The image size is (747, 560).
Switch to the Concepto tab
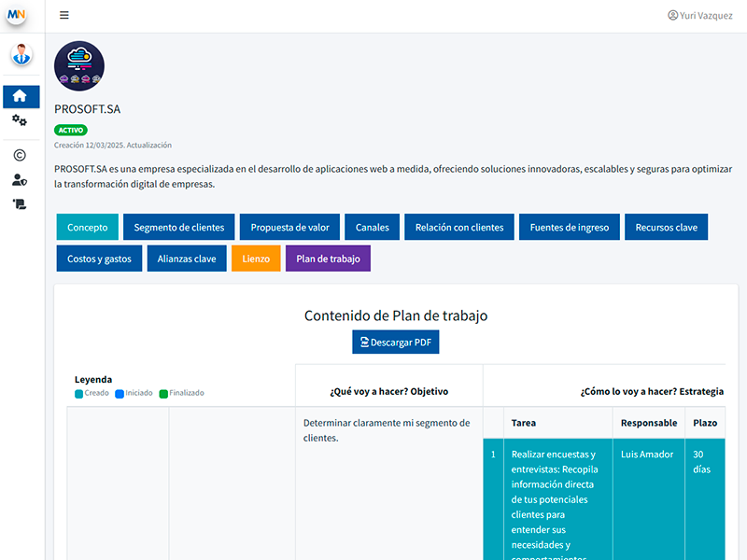click(88, 227)
